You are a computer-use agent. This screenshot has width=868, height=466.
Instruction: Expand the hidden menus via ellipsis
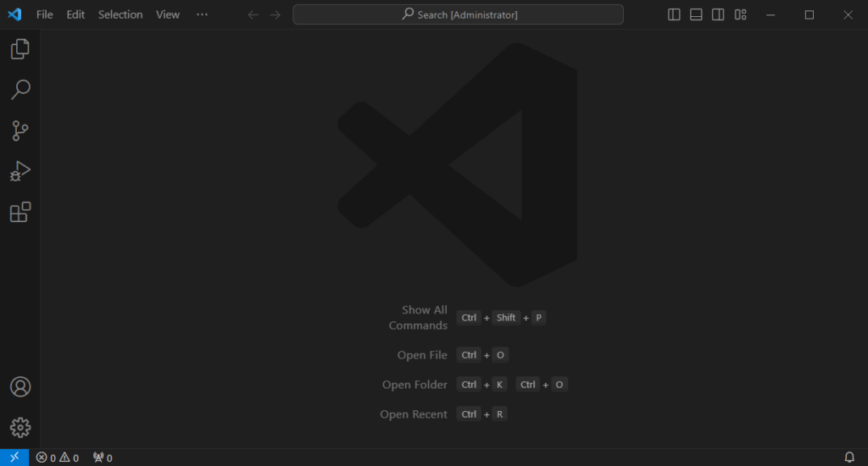pyautogui.click(x=201, y=14)
